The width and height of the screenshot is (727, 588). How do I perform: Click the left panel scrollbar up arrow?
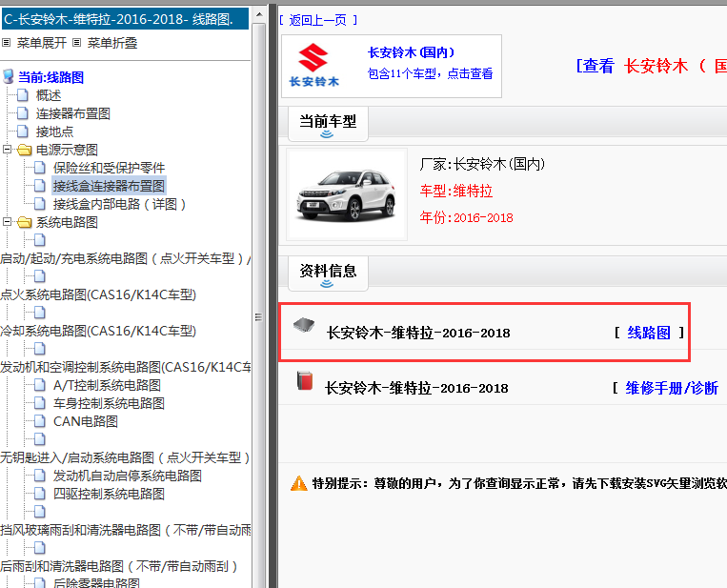259,14
